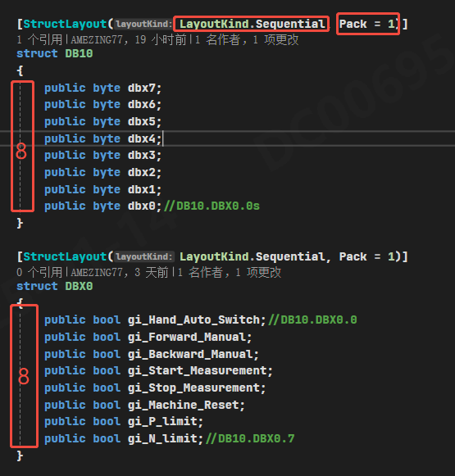Click the field name dbx6

coord(142,104)
